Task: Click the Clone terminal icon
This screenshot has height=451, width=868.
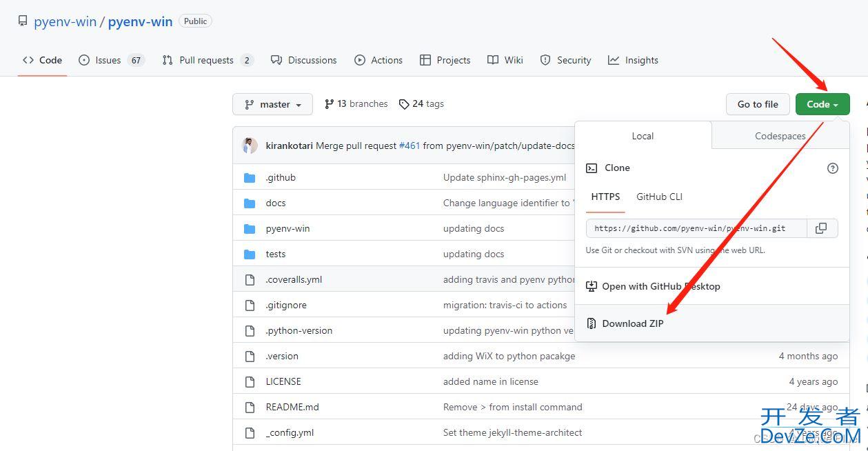Action: 592,168
